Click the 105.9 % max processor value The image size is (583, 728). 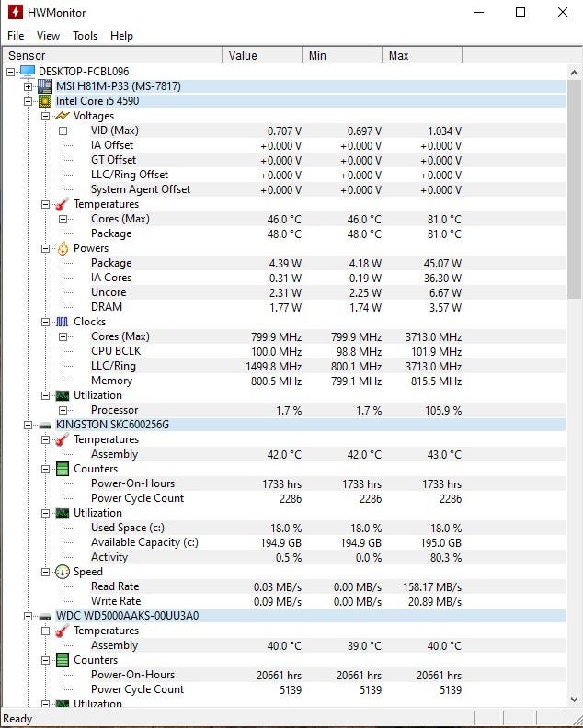[443, 411]
